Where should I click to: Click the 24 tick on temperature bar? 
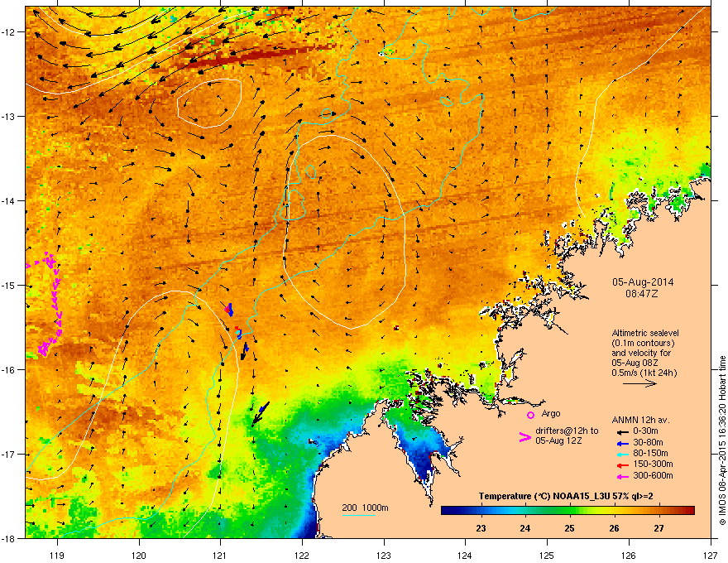click(525, 528)
